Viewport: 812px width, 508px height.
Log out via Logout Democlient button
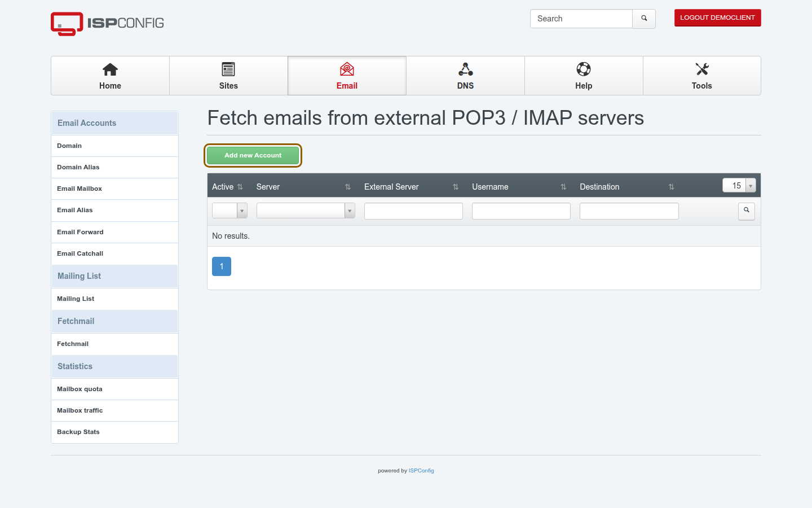[717, 17]
